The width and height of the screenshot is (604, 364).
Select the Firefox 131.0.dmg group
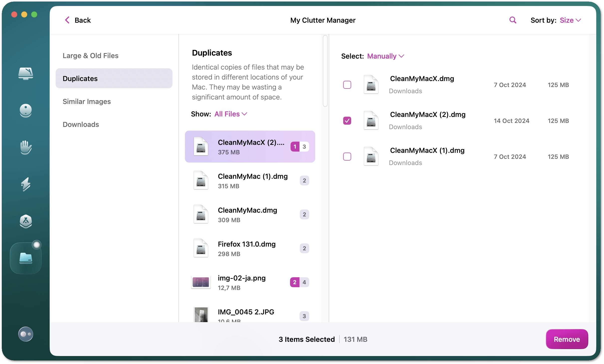(x=250, y=248)
